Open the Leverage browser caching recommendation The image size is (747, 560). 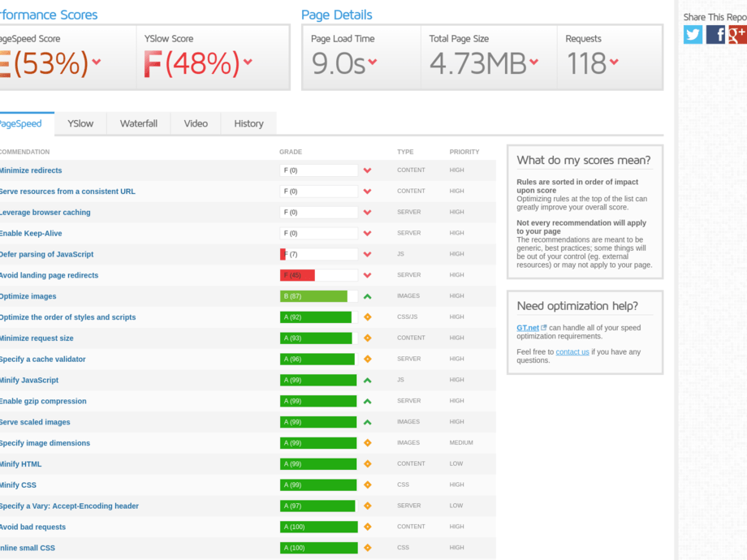tap(45, 213)
